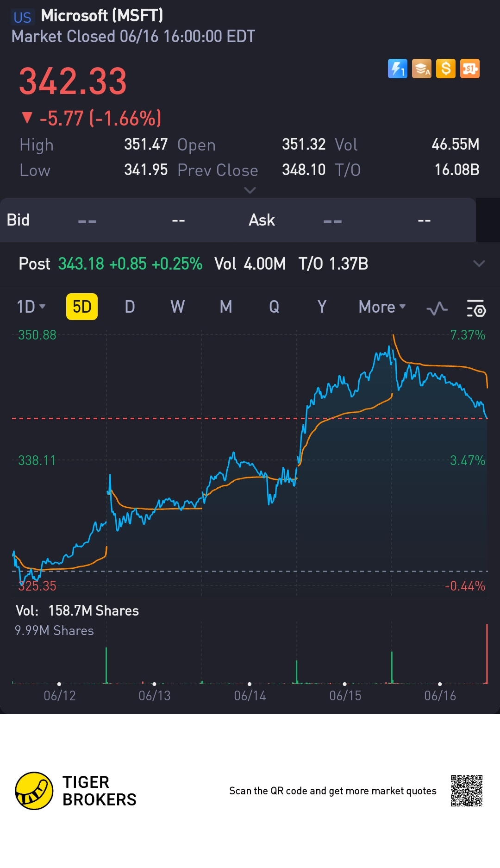Viewport: 500px width, 868px height.
Task: Switch to the W weekly chart tab
Action: pos(178,307)
